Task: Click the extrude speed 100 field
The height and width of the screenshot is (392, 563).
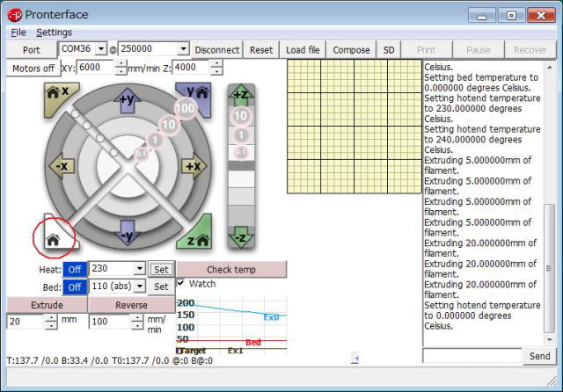Action: click(x=111, y=322)
